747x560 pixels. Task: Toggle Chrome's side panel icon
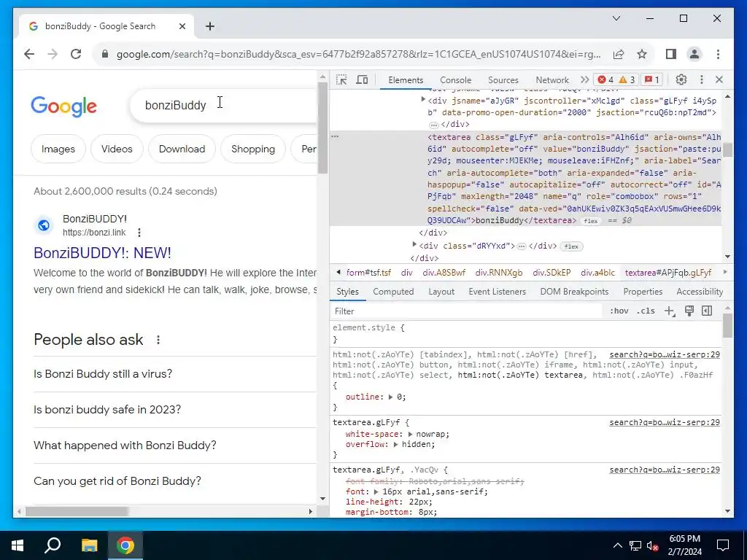[x=671, y=54]
